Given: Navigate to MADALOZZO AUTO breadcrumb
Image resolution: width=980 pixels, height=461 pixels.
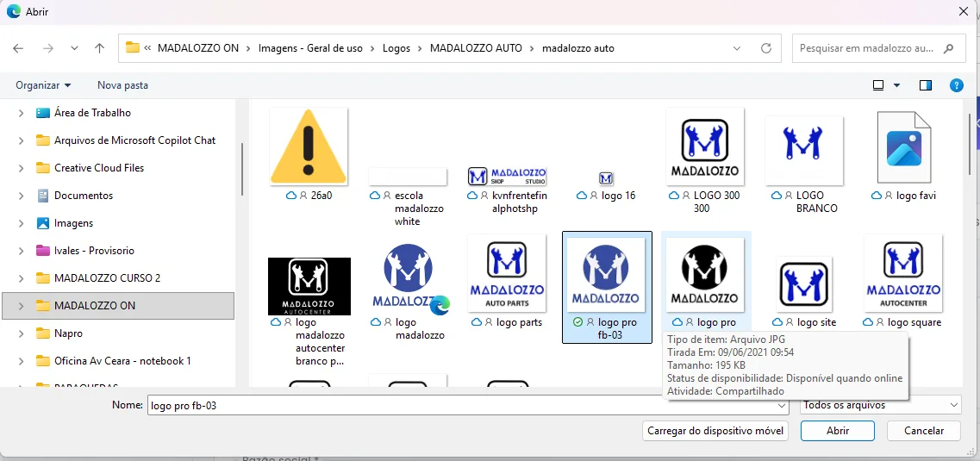Looking at the screenshot, I should [x=476, y=48].
